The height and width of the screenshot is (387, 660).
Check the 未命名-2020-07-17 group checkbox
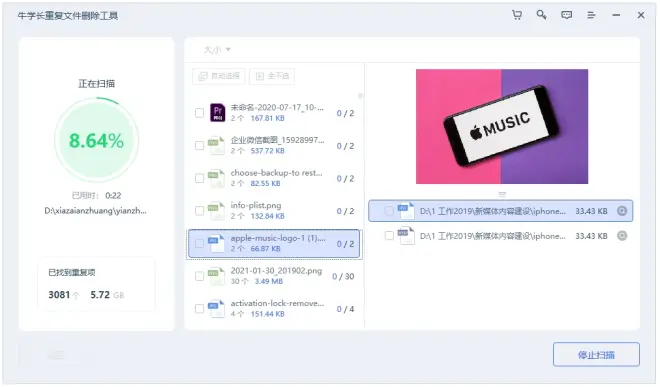click(200, 113)
